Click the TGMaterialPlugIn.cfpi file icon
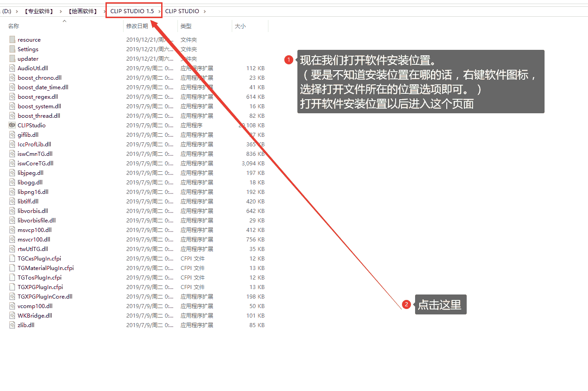Screen dimensions: 588x391 [12, 268]
